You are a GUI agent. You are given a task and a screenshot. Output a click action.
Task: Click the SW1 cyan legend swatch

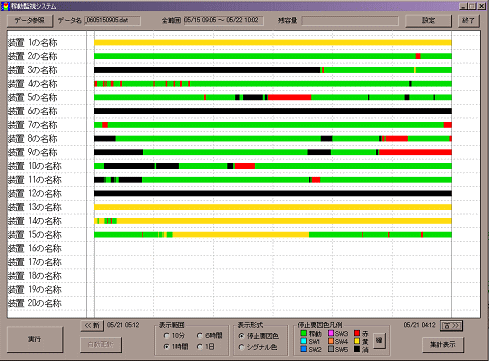pos(304,341)
